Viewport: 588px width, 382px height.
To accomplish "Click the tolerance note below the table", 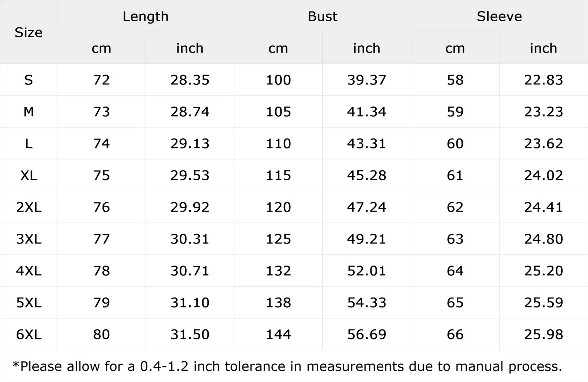I will coord(287,366).
